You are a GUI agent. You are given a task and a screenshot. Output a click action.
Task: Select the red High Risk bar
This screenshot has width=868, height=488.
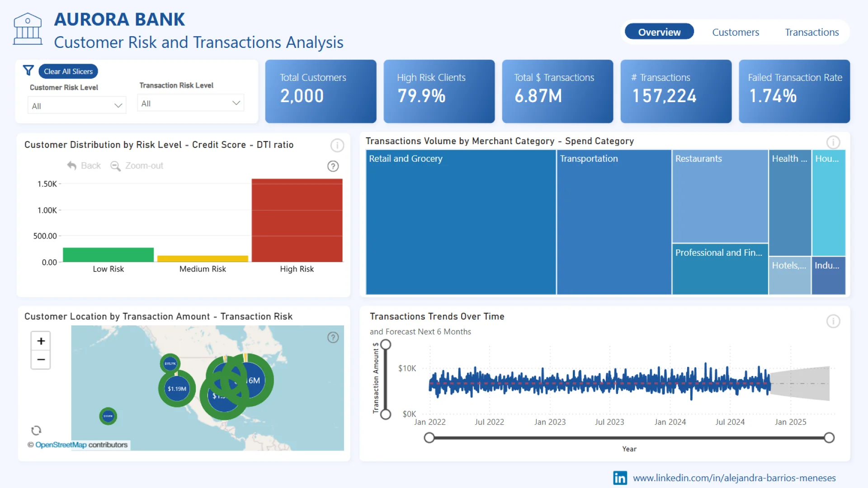(297, 221)
